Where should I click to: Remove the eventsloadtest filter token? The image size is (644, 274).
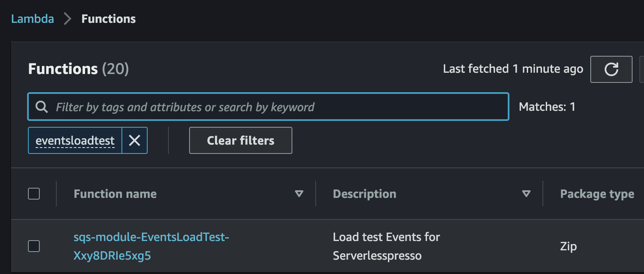[135, 140]
